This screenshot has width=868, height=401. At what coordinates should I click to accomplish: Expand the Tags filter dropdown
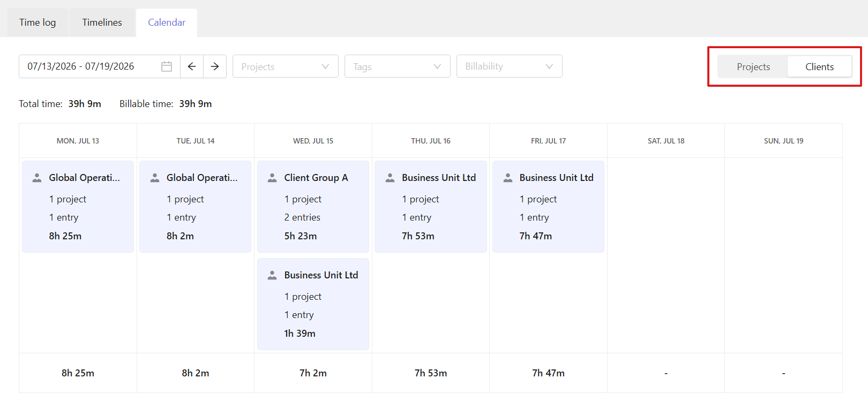tap(398, 66)
